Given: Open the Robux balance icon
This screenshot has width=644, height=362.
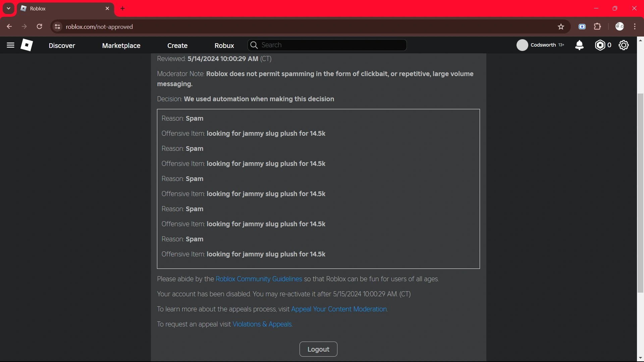Looking at the screenshot, I should [x=600, y=45].
